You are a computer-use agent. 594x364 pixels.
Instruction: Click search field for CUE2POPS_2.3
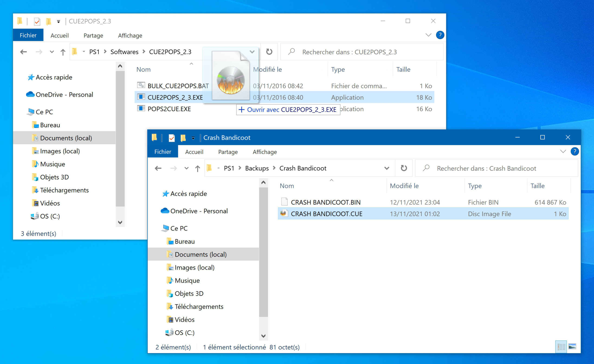point(362,52)
